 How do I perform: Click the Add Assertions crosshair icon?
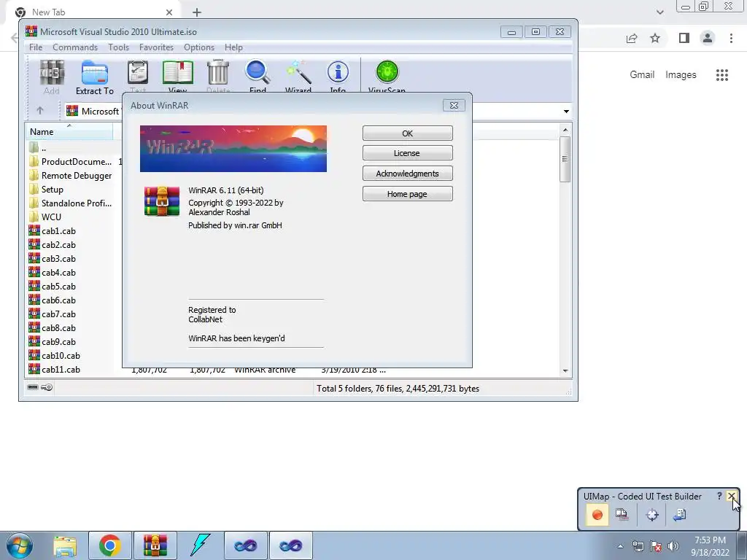click(652, 515)
